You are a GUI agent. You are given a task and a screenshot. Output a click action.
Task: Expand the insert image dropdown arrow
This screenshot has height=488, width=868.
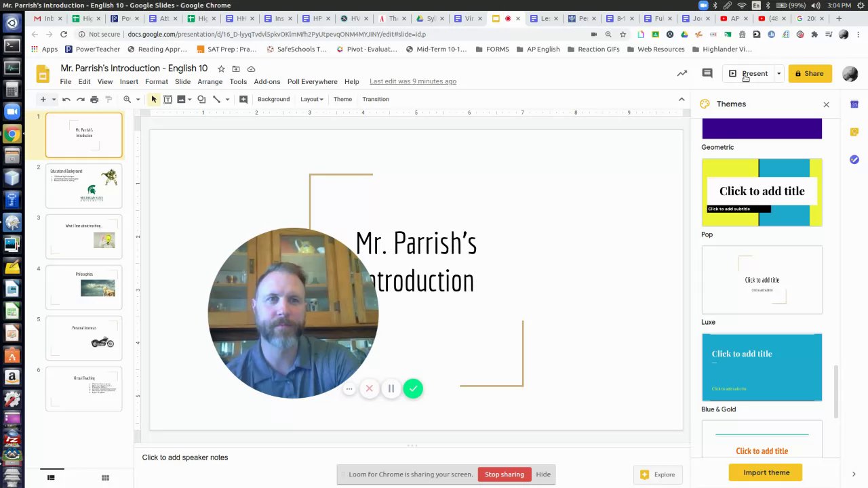190,100
